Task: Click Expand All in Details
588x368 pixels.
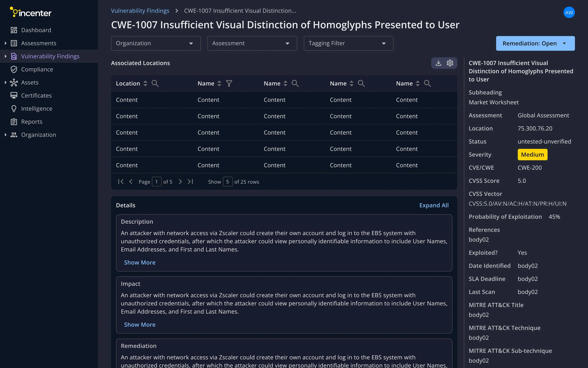Action: point(434,205)
